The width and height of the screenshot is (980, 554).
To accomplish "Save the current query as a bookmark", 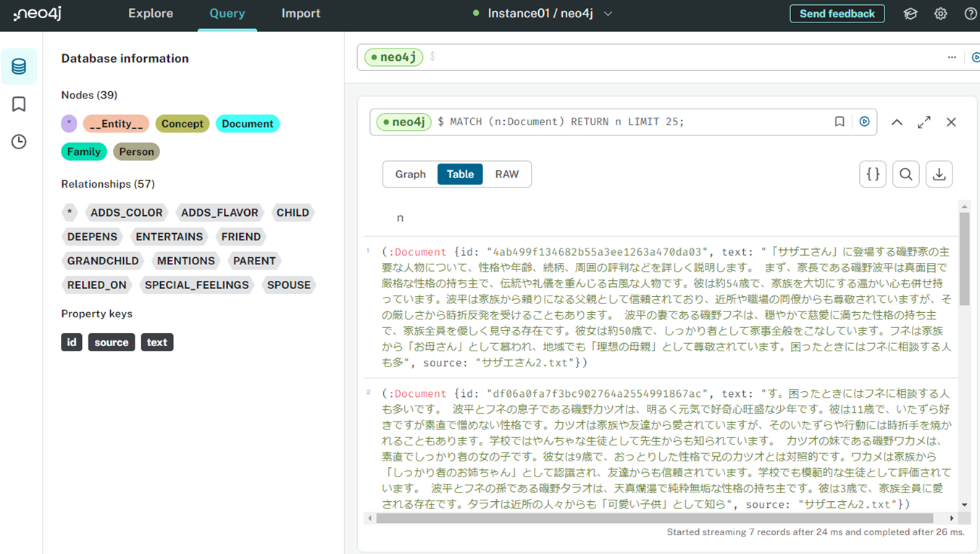I will click(839, 122).
